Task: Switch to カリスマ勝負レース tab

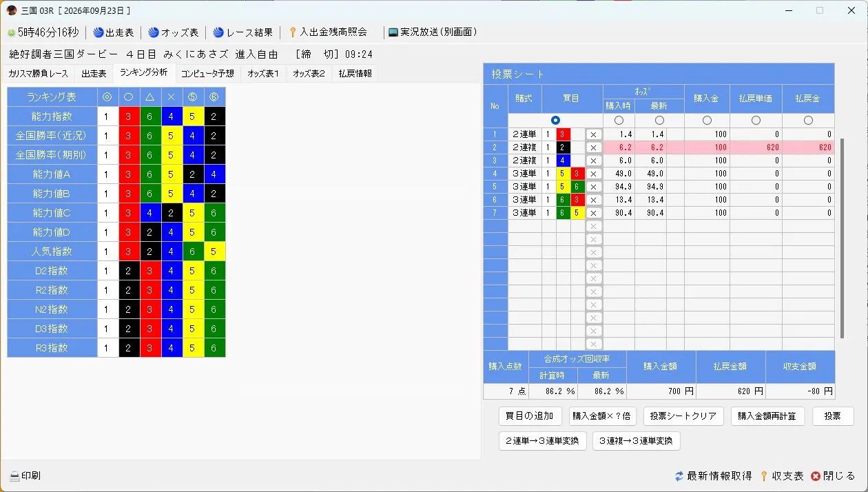Action: [39, 73]
